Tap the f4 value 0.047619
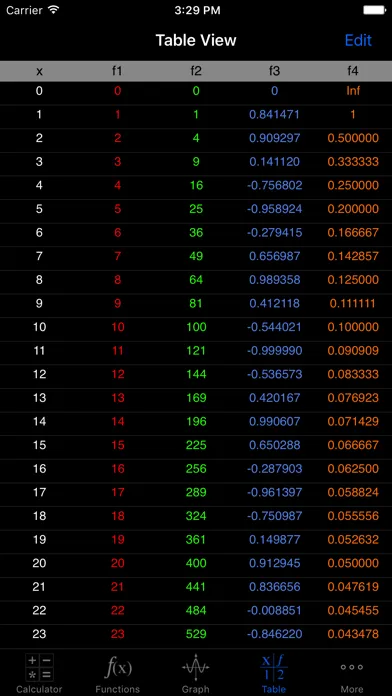 (353, 587)
